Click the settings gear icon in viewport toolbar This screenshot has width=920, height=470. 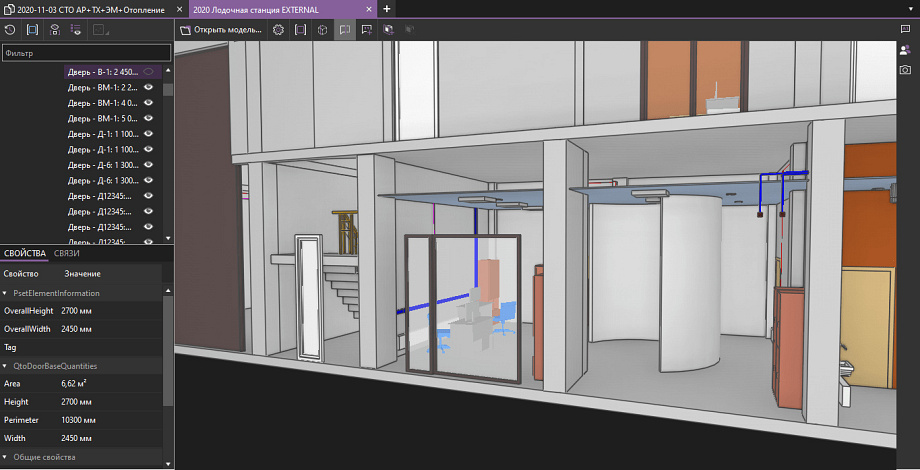[x=278, y=30]
